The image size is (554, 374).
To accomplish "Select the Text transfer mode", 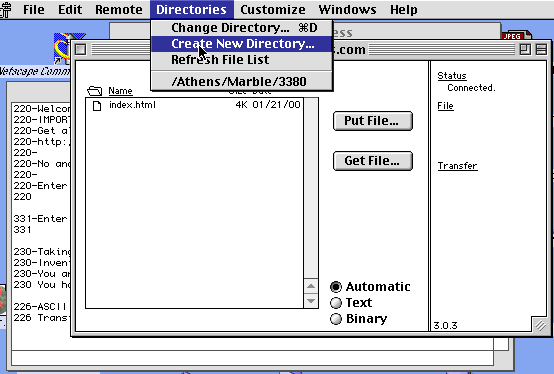I will click(351, 303).
